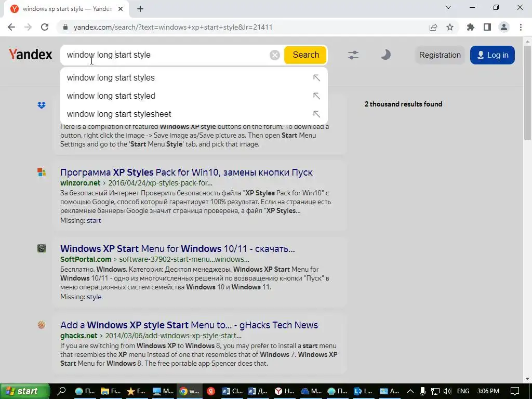Switch to Chrome in the taskbar

(189, 391)
